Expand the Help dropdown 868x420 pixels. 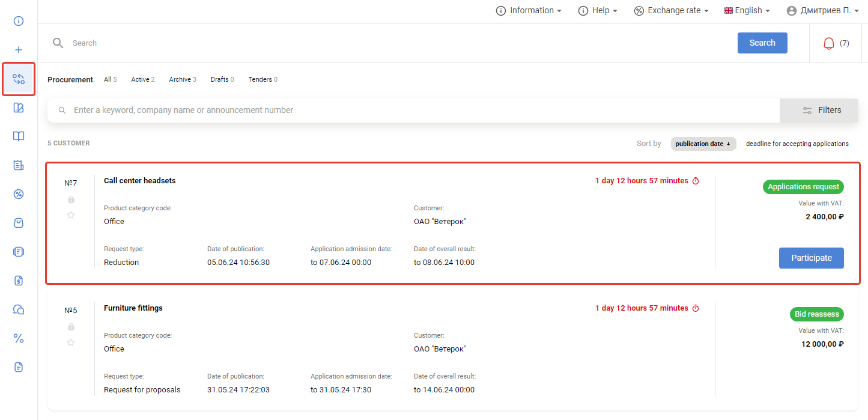[x=598, y=11]
